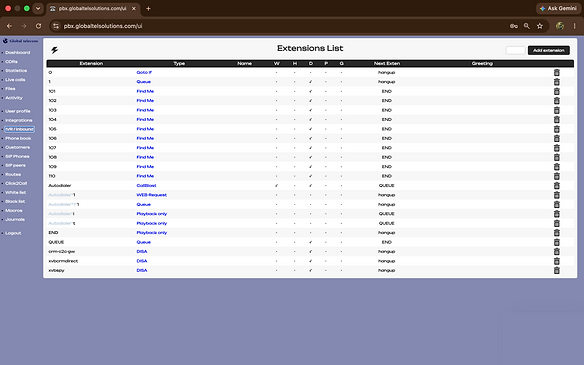The image size is (584, 365).
Task: Delete extension 109 using trash icon
Action: [x=556, y=167]
